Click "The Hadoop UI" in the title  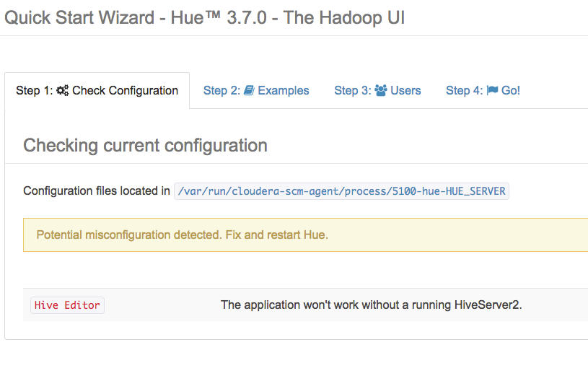(x=344, y=17)
